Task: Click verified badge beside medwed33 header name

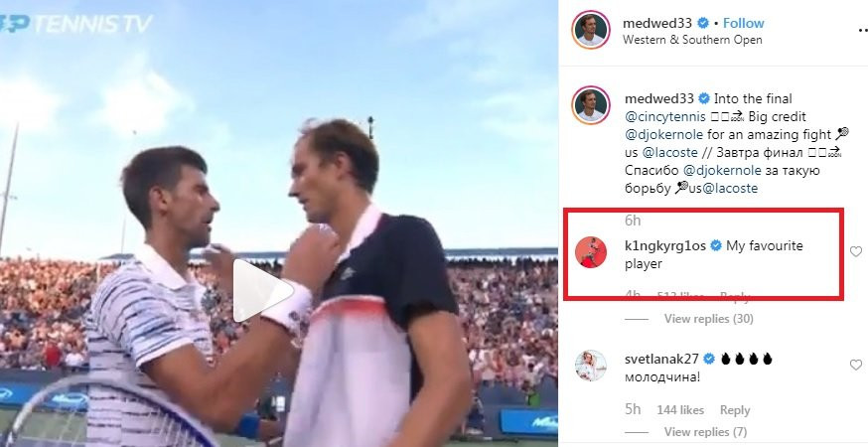Action: pyautogui.click(x=703, y=23)
